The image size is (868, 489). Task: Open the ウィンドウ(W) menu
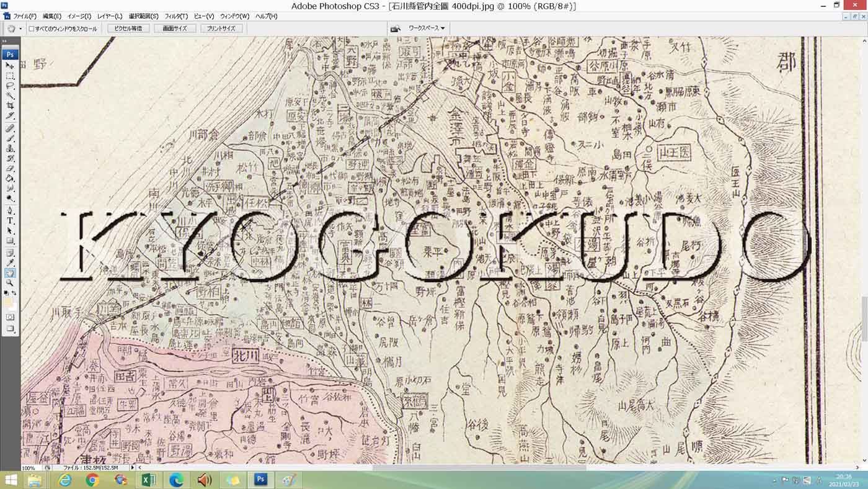tap(235, 16)
